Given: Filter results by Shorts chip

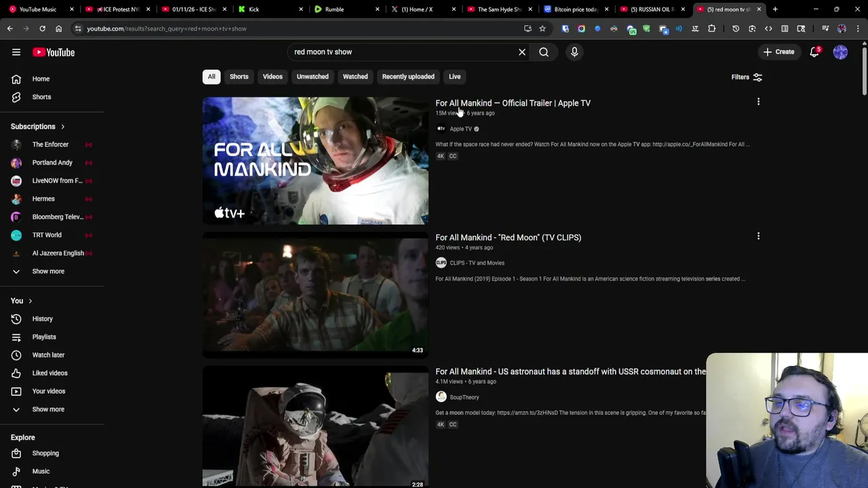Looking at the screenshot, I should (x=239, y=77).
